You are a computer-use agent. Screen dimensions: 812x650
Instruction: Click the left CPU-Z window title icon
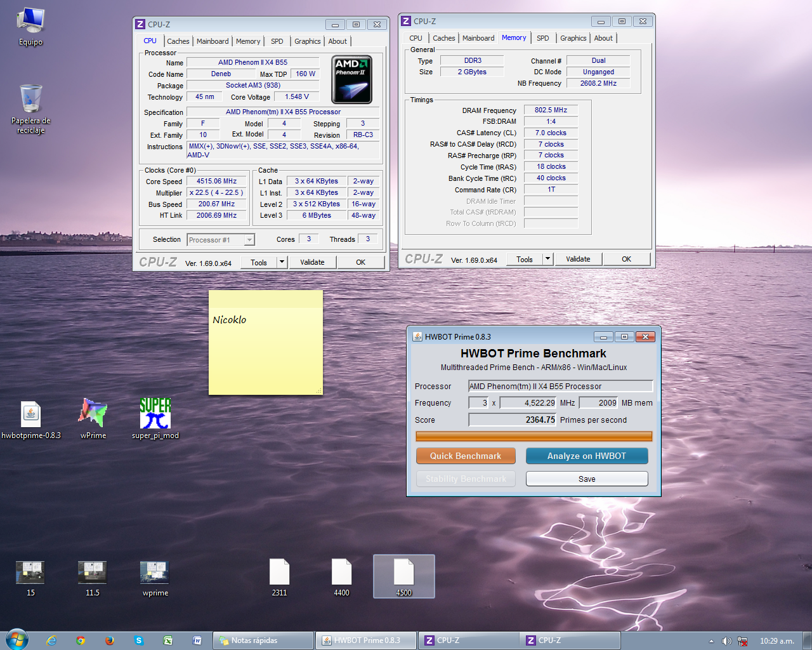(140, 24)
